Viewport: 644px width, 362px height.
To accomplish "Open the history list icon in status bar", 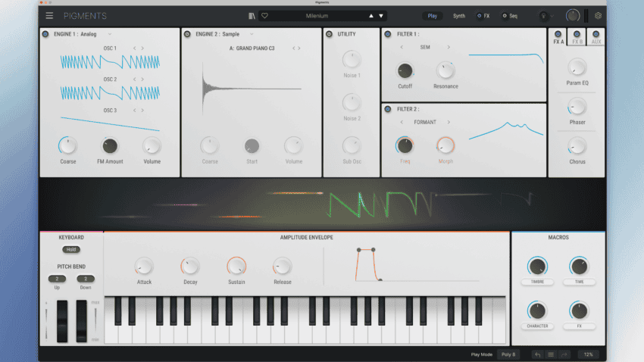I will [x=551, y=354].
